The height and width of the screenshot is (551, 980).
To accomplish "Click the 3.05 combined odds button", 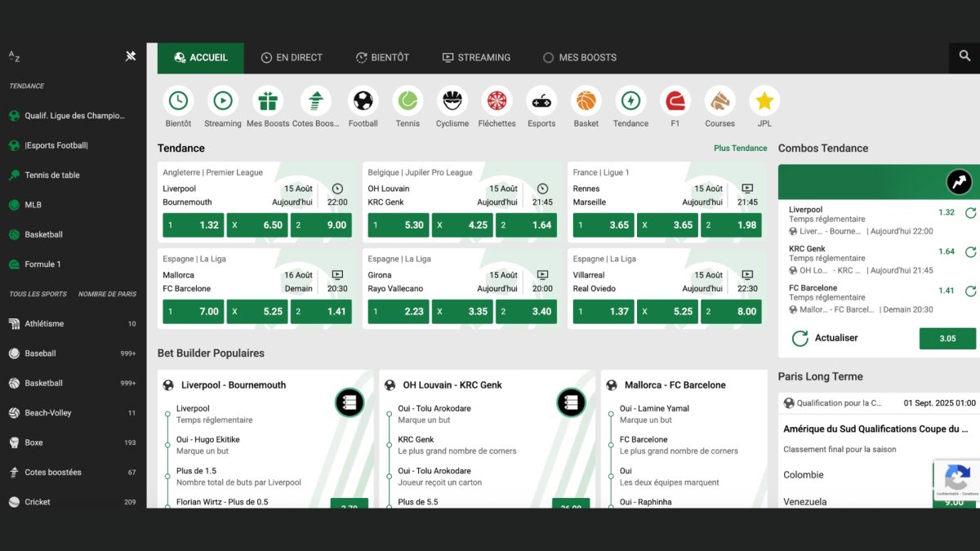I will pyautogui.click(x=947, y=339).
